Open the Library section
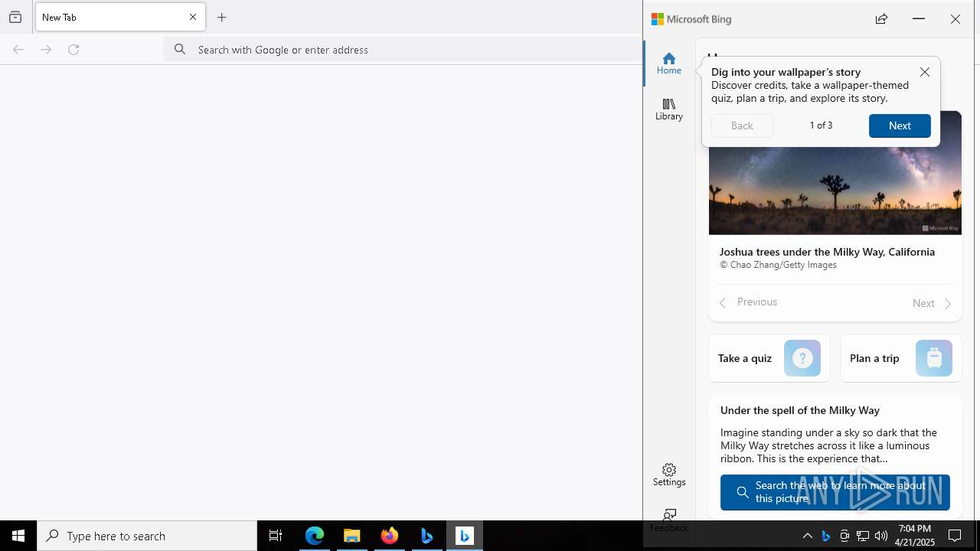This screenshot has height=551, width=980. pyautogui.click(x=668, y=109)
